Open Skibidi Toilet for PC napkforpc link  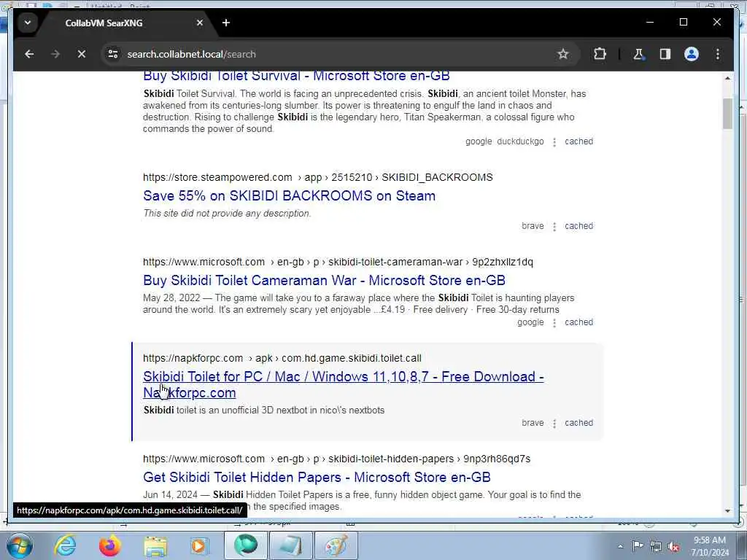(343, 385)
